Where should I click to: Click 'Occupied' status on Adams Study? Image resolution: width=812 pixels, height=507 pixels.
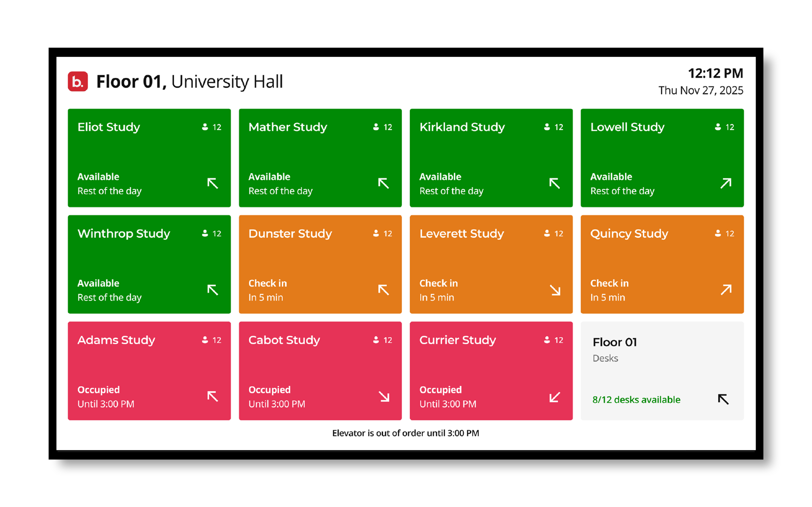pyautogui.click(x=99, y=390)
